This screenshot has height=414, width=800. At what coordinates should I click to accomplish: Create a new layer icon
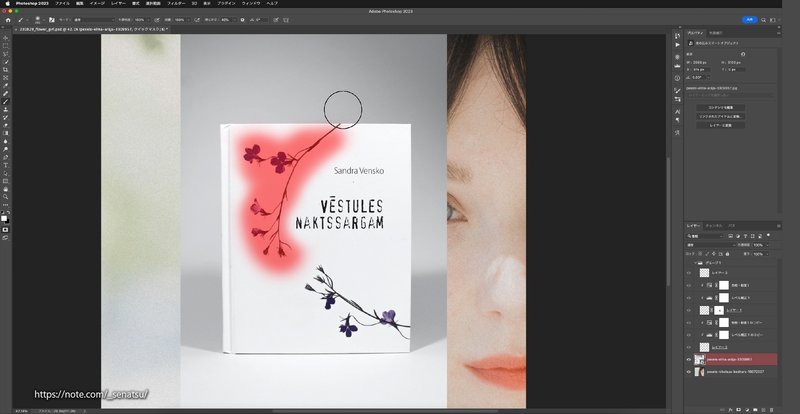tap(762, 409)
